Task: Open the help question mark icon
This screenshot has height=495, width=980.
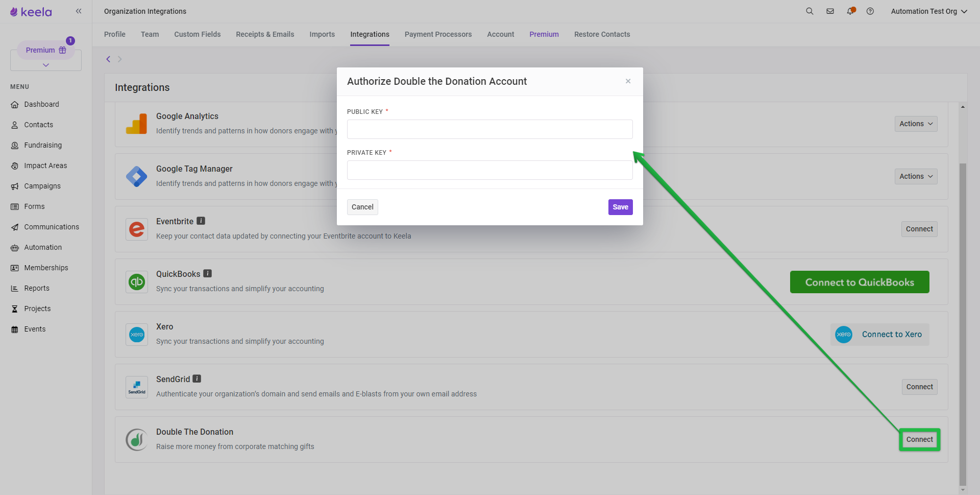Action: pyautogui.click(x=870, y=11)
